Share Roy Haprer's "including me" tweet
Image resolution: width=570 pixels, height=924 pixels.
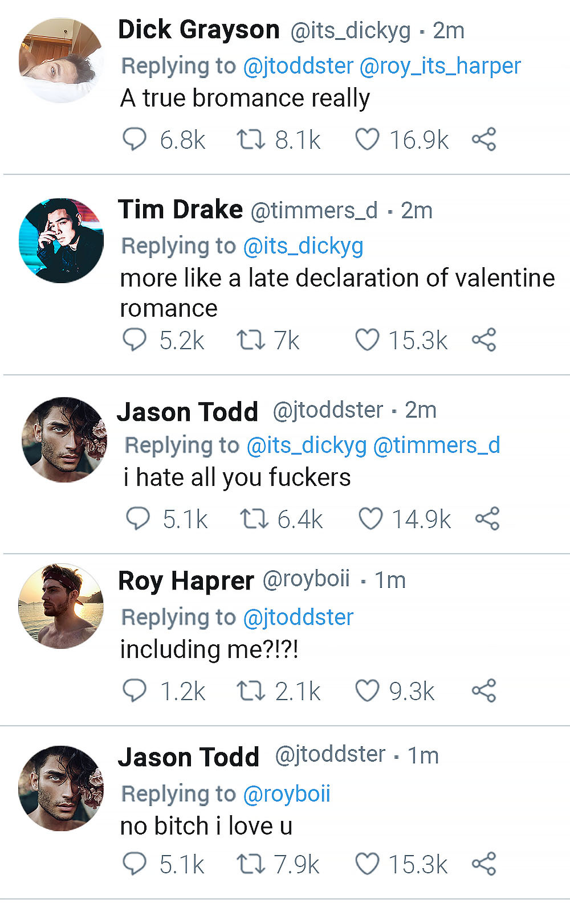tap(484, 690)
